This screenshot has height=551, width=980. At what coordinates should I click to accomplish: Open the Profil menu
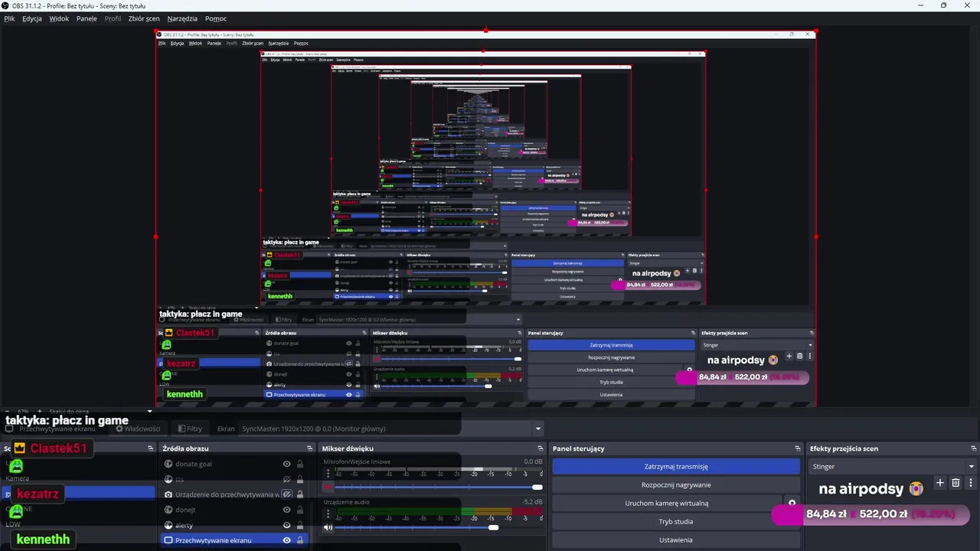coord(113,18)
